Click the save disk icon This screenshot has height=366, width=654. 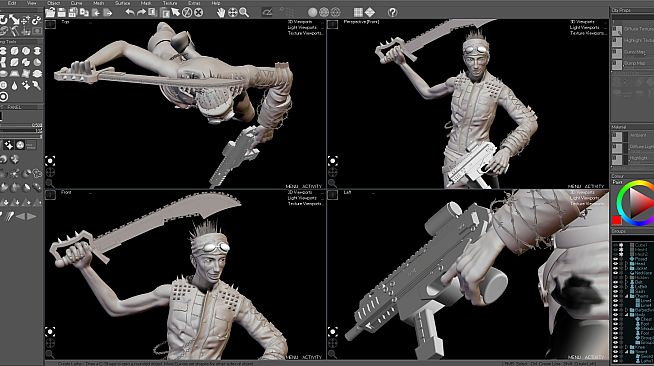tap(62, 13)
